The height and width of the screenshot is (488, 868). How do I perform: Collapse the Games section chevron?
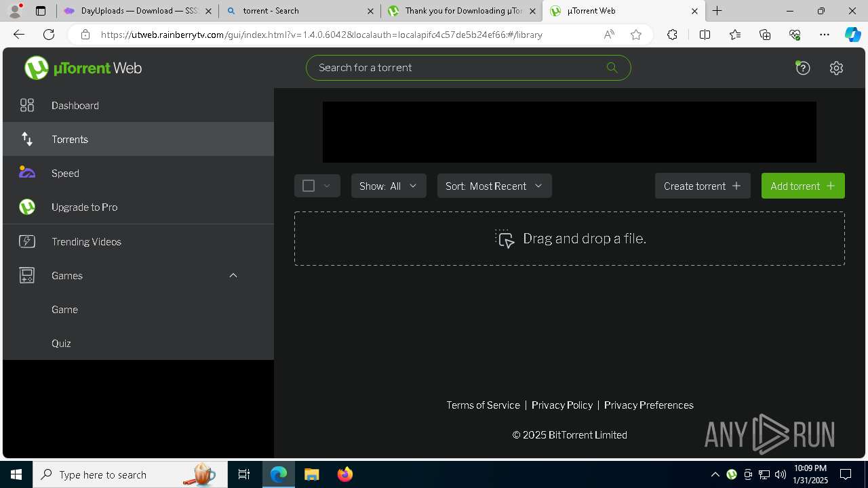pyautogui.click(x=233, y=275)
